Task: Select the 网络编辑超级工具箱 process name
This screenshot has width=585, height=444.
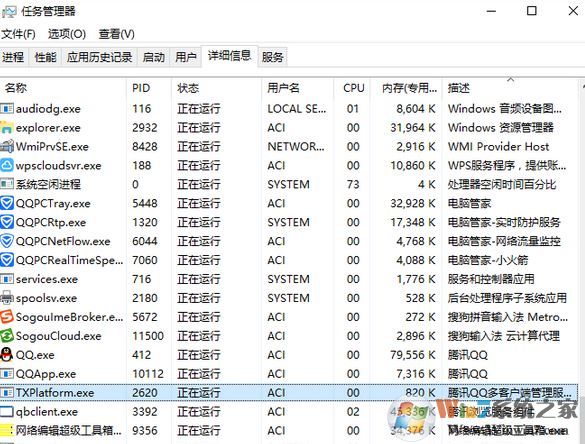Action: point(69,431)
